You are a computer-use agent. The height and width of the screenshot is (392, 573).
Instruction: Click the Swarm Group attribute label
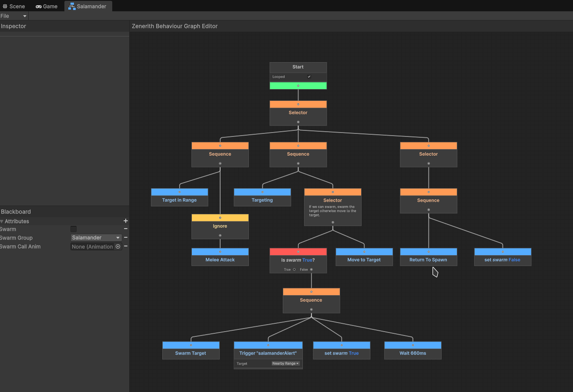coord(16,238)
